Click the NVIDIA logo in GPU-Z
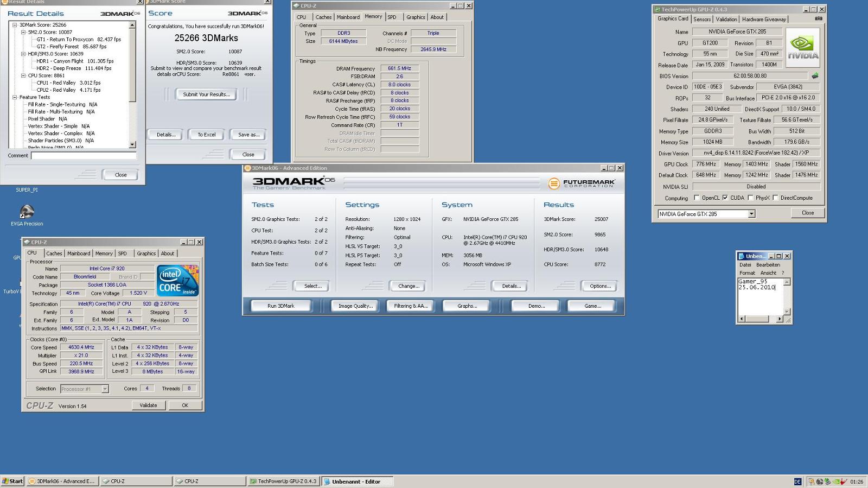Screen dimensions: 868x488 [x=803, y=47]
